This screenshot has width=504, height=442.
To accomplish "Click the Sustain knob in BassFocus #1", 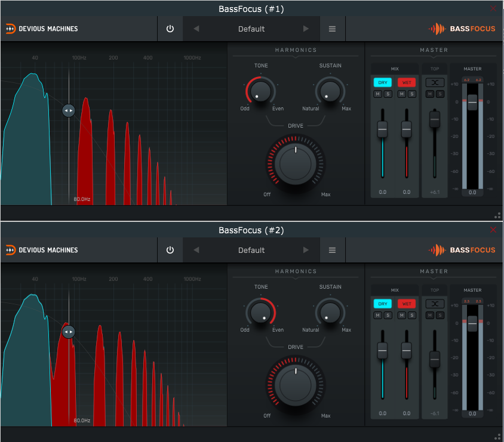I will click(x=330, y=91).
